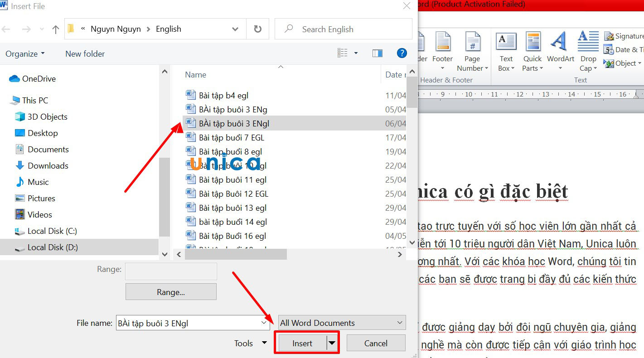
Task: Click the Cancel button
Action: point(376,343)
